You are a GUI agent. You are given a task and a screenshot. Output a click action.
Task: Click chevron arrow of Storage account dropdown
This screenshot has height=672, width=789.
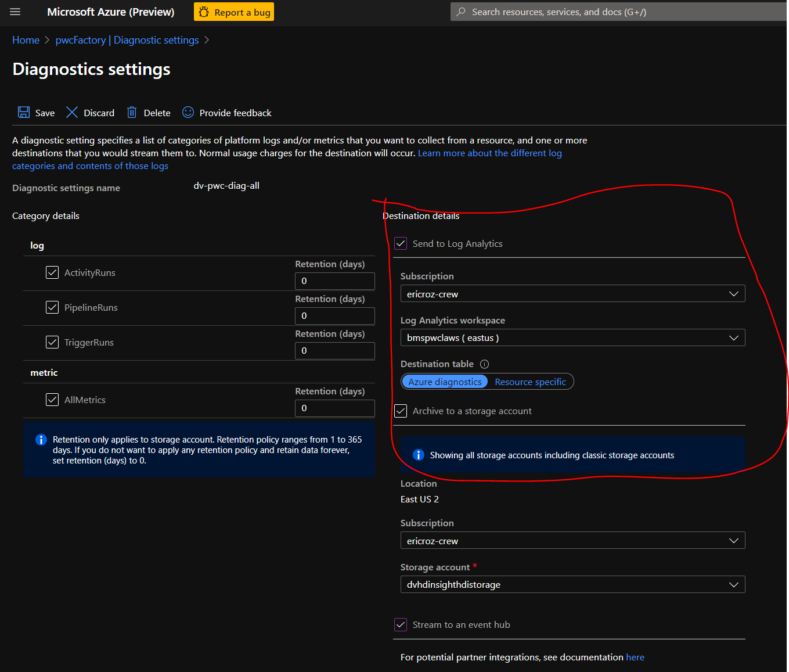(734, 584)
